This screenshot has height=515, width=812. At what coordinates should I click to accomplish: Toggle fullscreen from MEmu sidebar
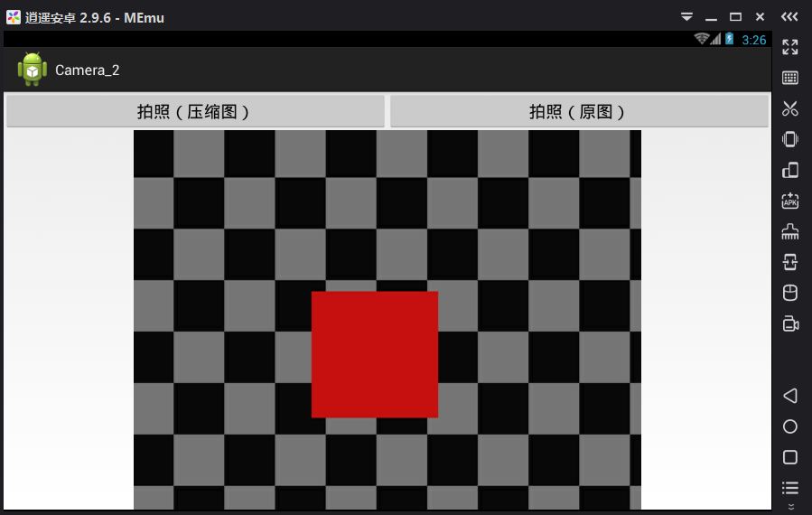tap(789, 47)
